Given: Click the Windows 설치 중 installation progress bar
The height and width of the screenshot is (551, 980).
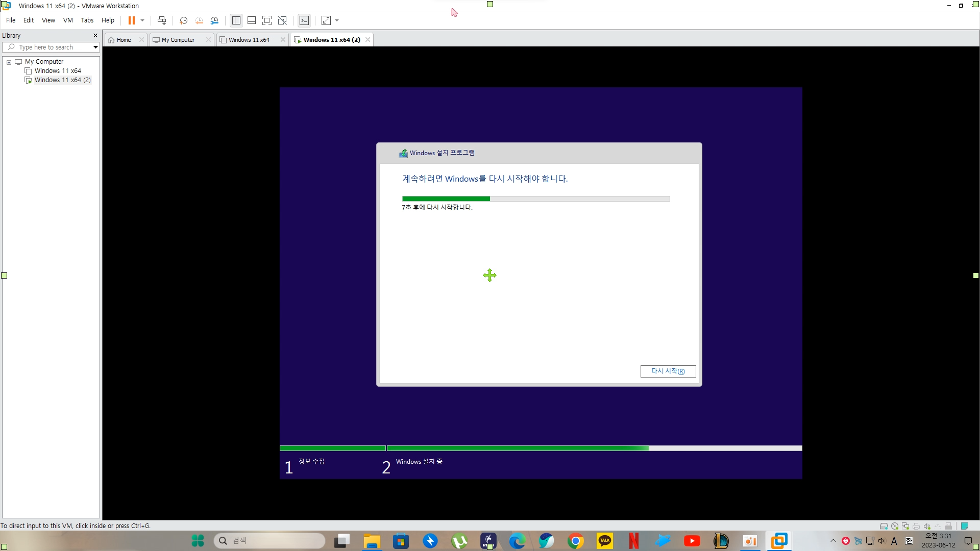Looking at the screenshot, I should (595, 448).
